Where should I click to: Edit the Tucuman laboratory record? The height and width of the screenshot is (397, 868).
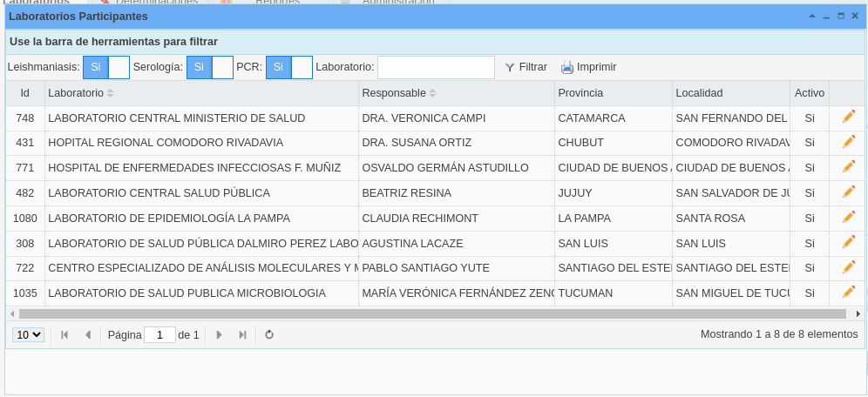(848, 293)
